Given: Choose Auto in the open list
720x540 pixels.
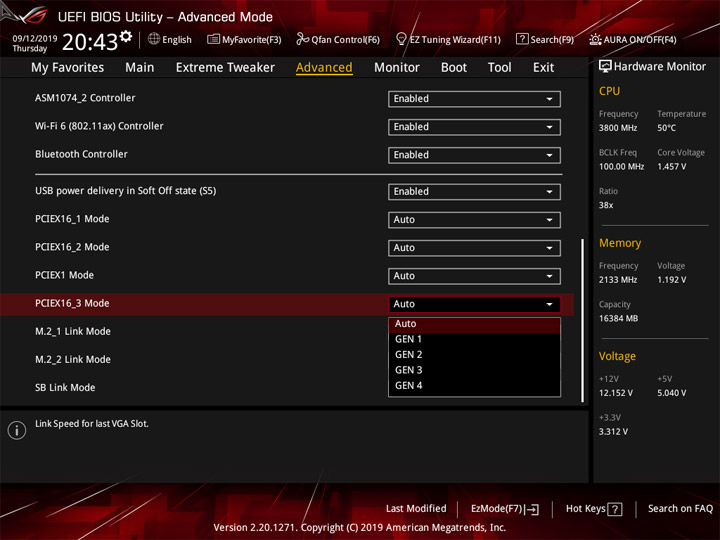Looking at the screenshot, I should [x=474, y=324].
